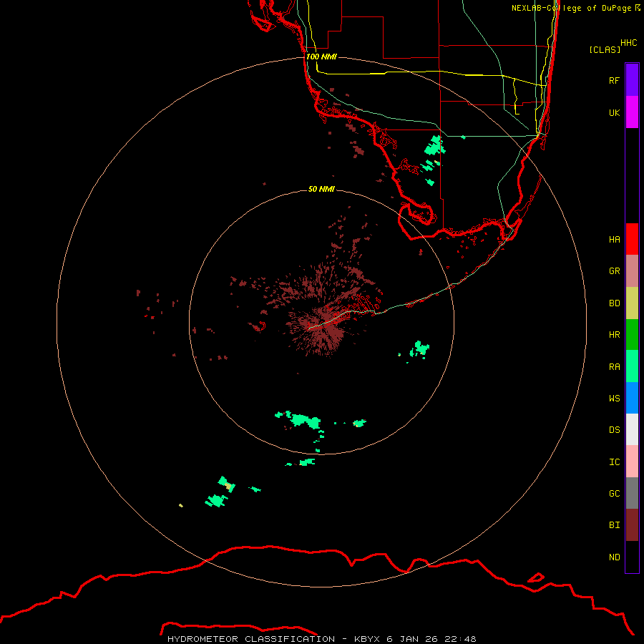Click the IC legend label

[614, 462]
